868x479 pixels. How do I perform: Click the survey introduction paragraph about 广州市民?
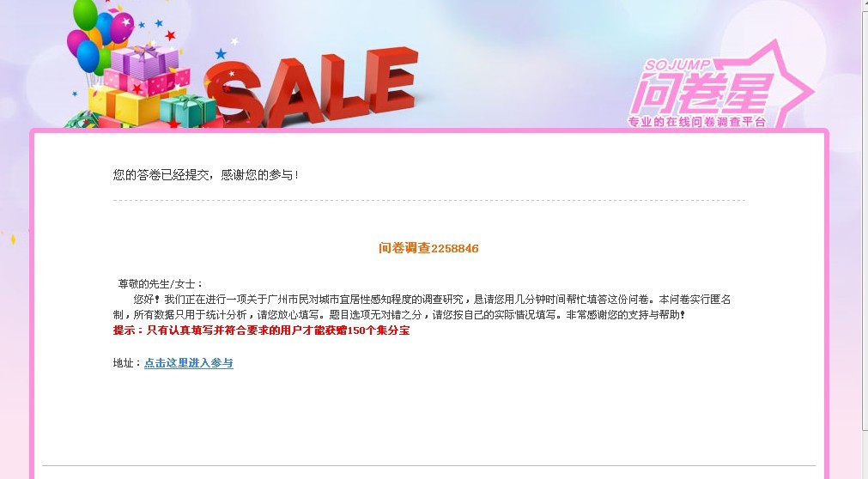422,307
